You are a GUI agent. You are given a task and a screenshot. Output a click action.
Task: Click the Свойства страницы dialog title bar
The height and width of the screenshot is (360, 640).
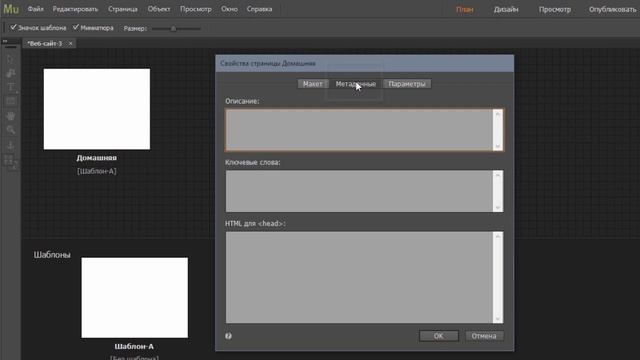[364, 63]
